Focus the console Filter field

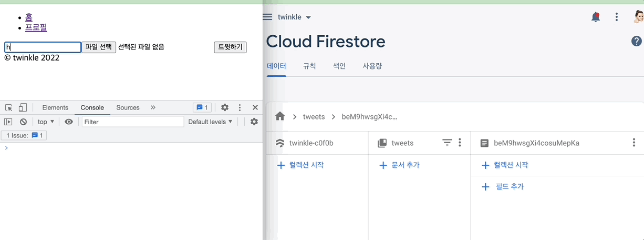pyautogui.click(x=133, y=122)
